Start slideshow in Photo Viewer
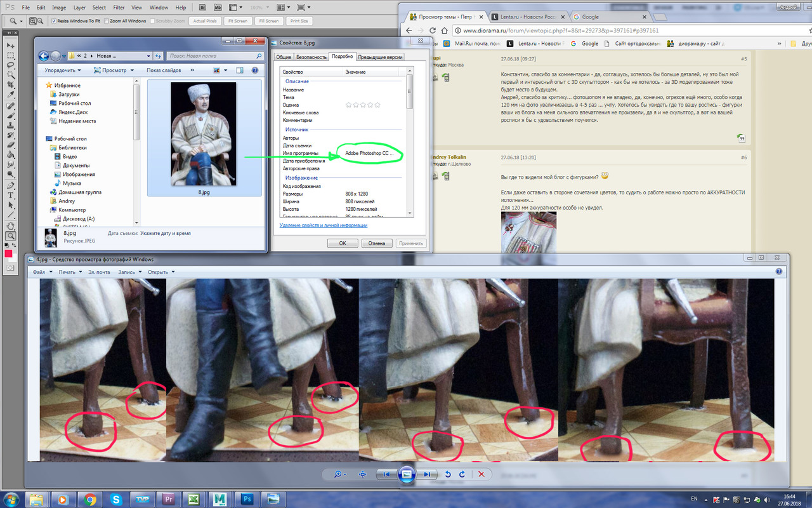The width and height of the screenshot is (812, 508). click(407, 474)
